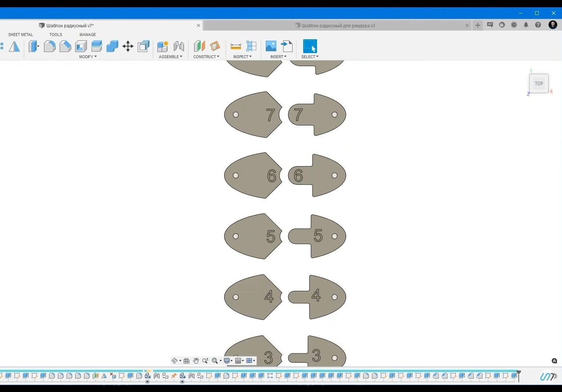Select the Mirror feature in the timeline
This screenshot has width=562, height=392.
click(104, 376)
